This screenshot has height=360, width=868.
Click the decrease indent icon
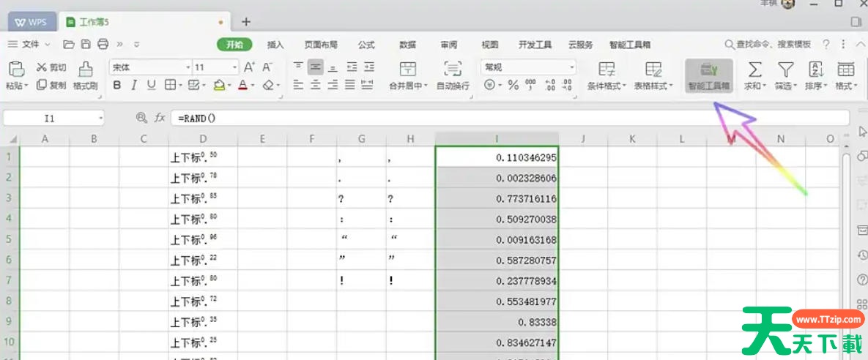click(352, 67)
